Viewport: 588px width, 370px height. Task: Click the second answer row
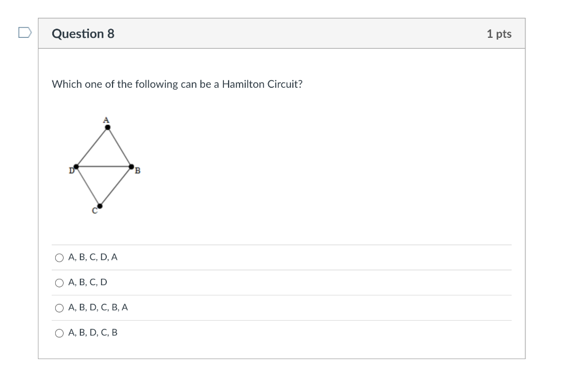(281, 282)
